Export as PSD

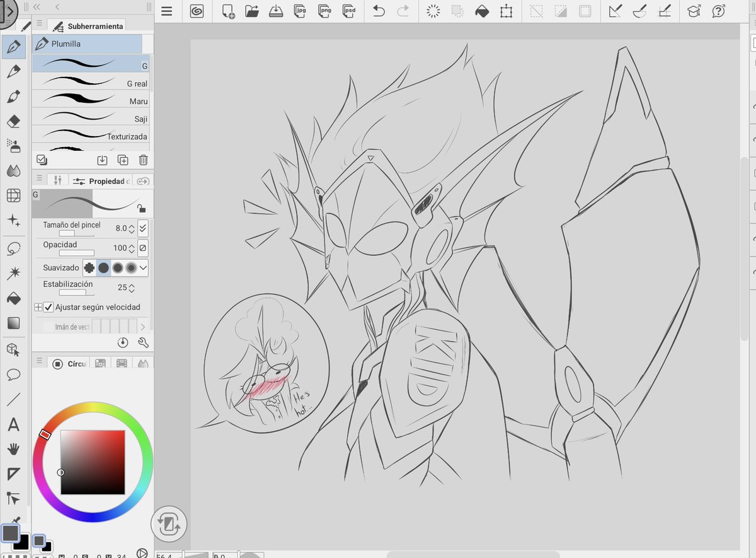(348, 11)
